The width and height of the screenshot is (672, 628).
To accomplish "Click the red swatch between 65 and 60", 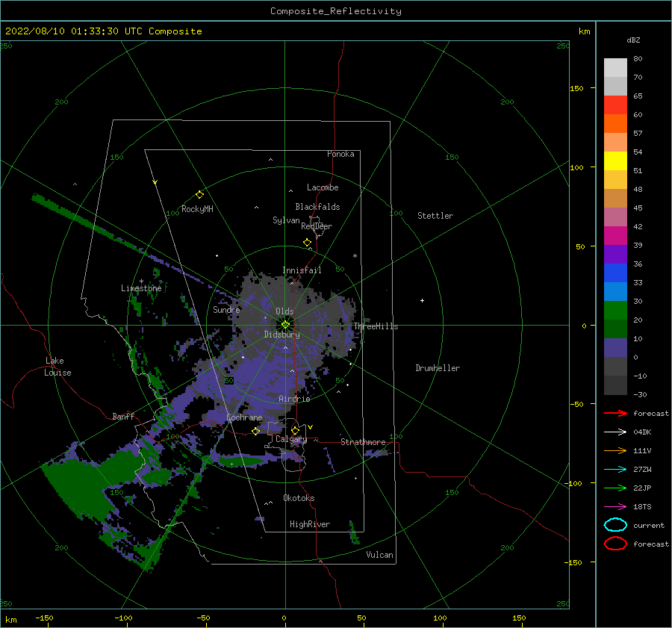I will pos(615,105).
